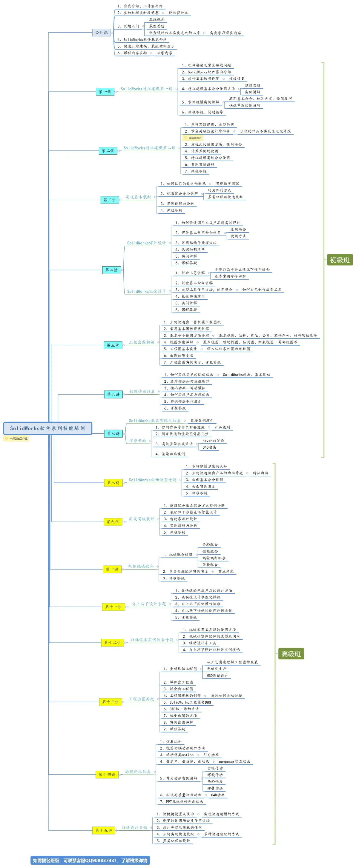Select the 实现高级装配 topic
356x868 pixels.
142,519
